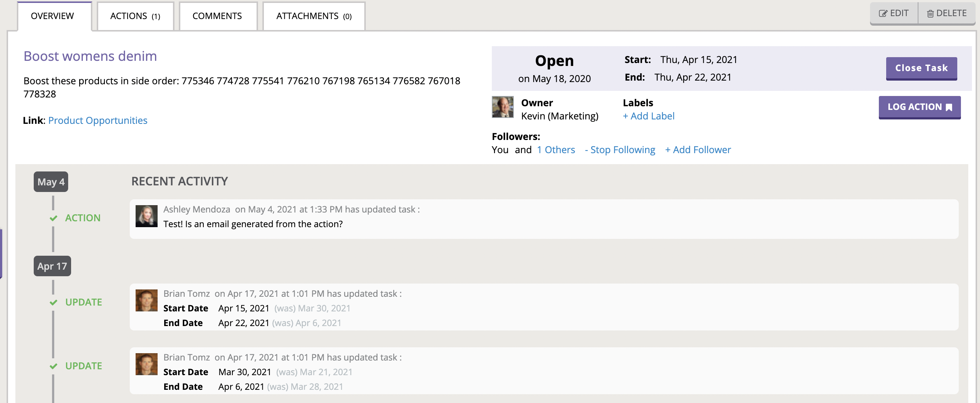Click Brian Tomz avatar in Mar 30 update
Screen dimensions: 980x403
pyautogui.click(x=147, y=364)
